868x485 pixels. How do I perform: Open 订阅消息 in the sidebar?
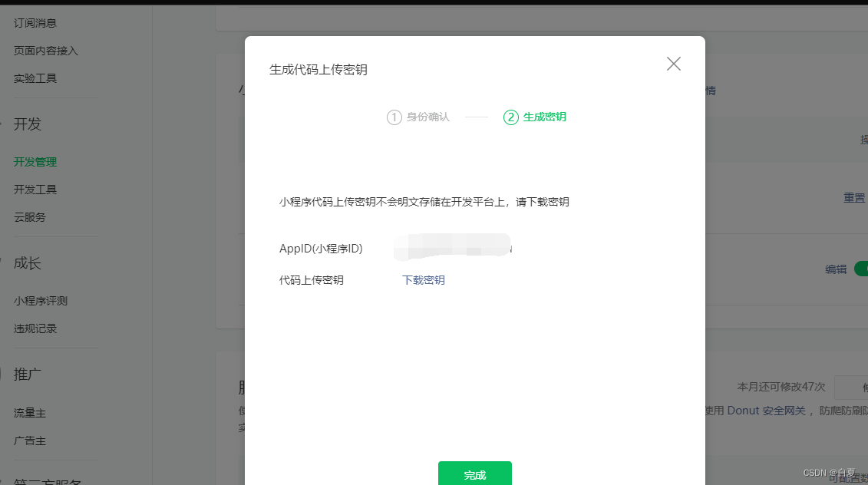tap(34, 22)
